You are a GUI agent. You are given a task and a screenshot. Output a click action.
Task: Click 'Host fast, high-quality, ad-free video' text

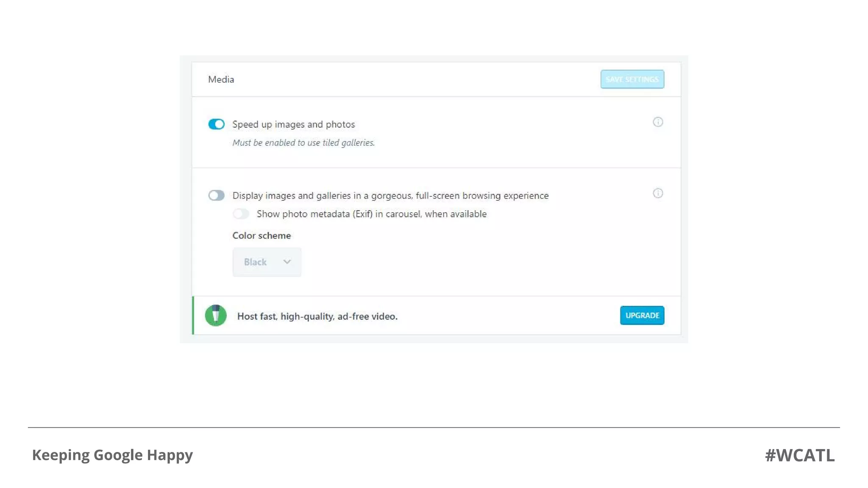point(317,316)
